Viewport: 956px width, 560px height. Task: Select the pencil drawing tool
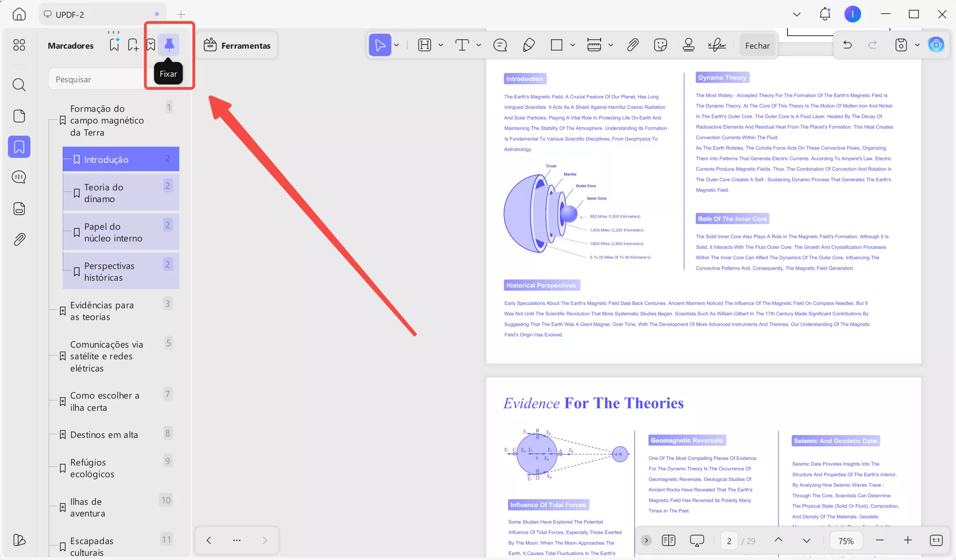point(529,45)
